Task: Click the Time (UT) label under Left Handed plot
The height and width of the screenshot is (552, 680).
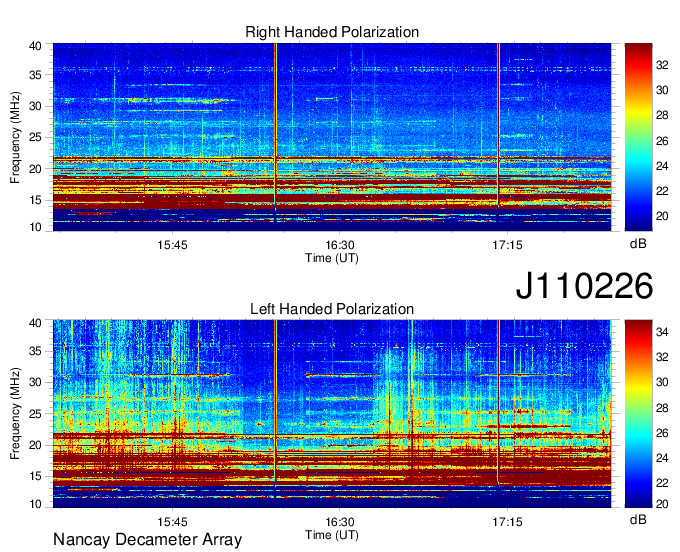Action: coord(332,535)
